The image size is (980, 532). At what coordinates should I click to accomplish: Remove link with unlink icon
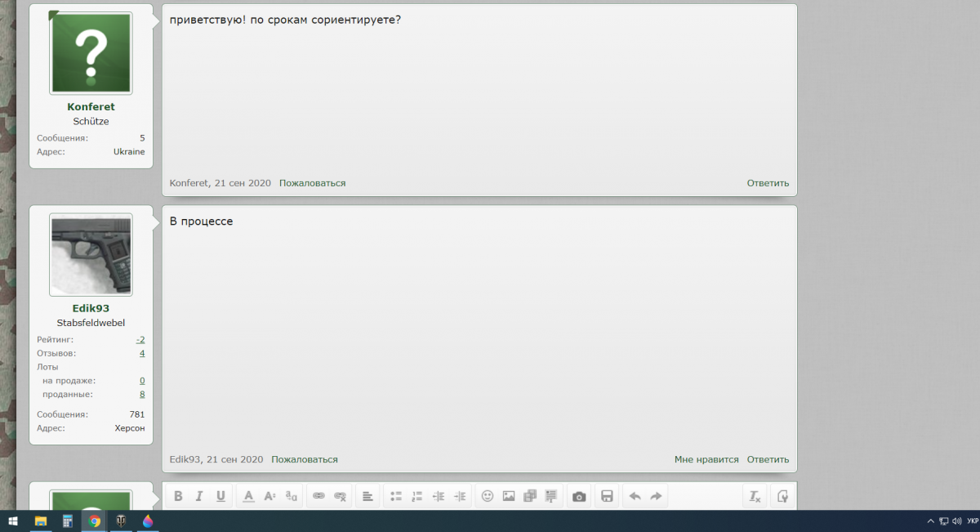pos(341,496)
